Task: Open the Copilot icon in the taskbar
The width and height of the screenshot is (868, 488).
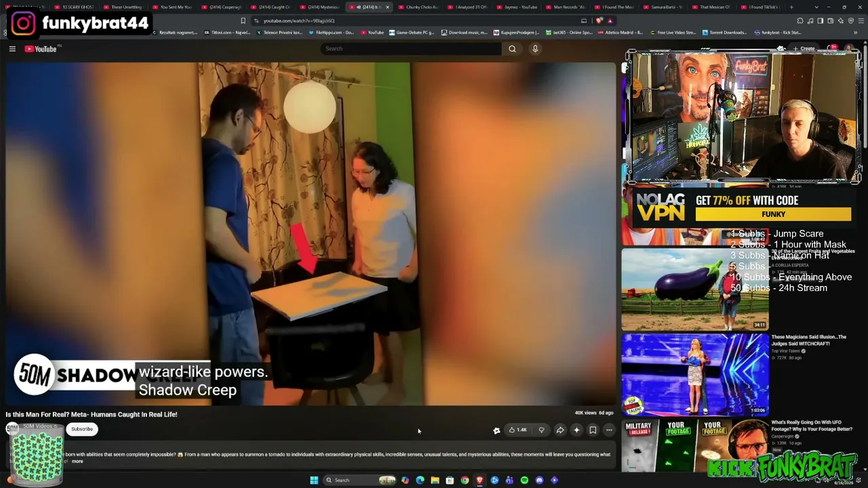Action: click(405, 481)
